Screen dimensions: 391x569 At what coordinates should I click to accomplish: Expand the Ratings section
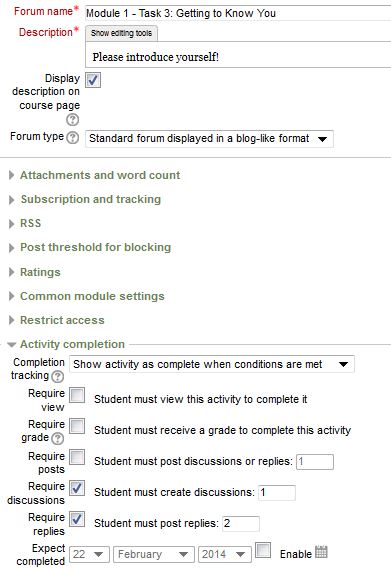pyautogui.click(x=40, y=272)
